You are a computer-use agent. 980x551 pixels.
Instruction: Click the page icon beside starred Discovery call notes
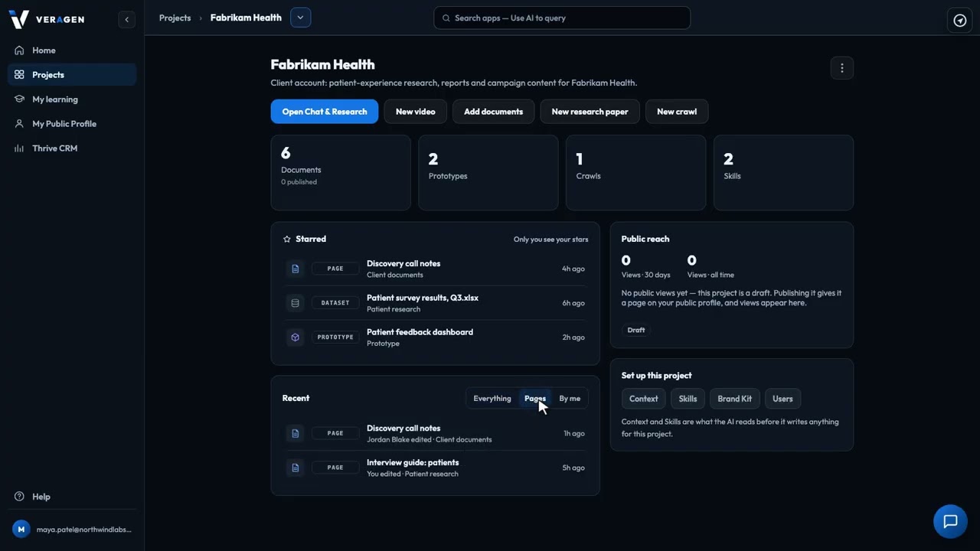point(296,269)
